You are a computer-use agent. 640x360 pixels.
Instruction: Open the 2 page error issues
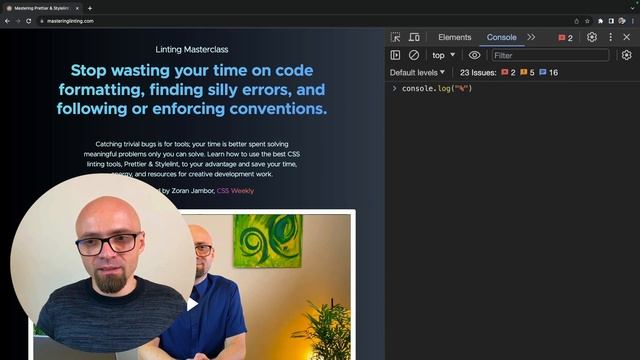pos(508,73)
